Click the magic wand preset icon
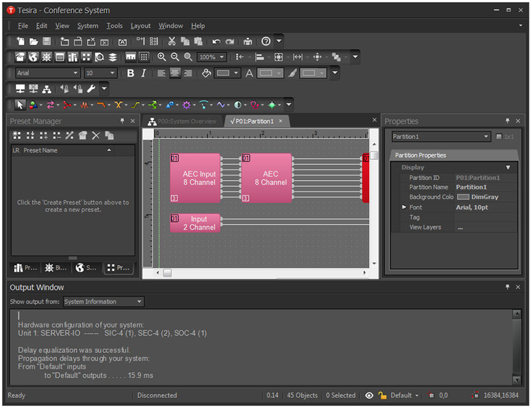 point(70,136)
